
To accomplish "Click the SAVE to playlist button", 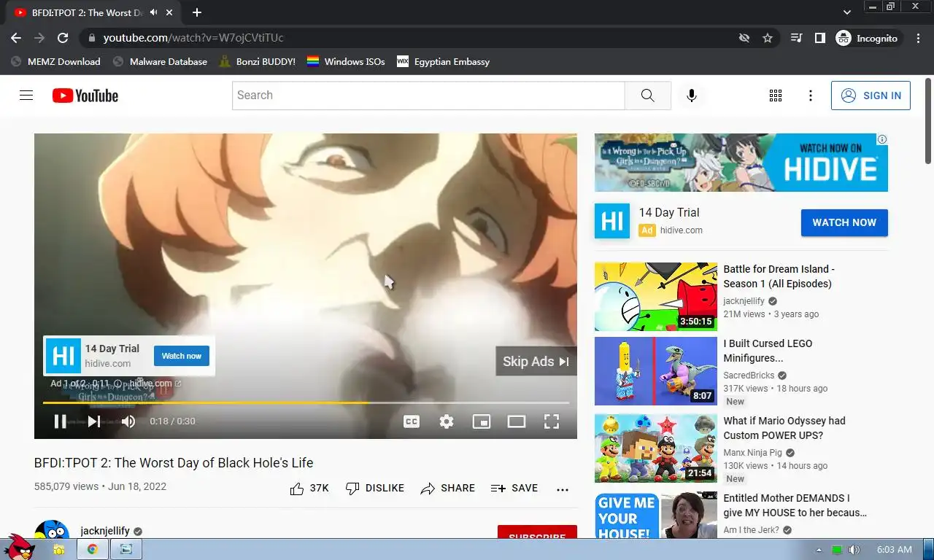I will click(514, 489).
